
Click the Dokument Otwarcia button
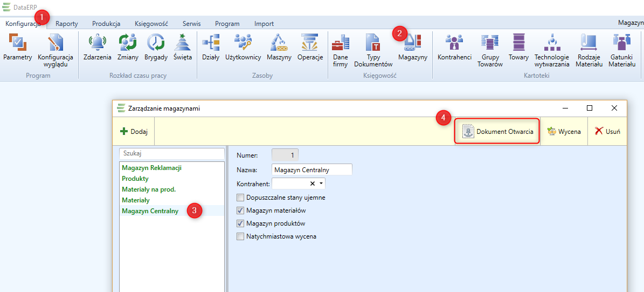click(497, 131)
